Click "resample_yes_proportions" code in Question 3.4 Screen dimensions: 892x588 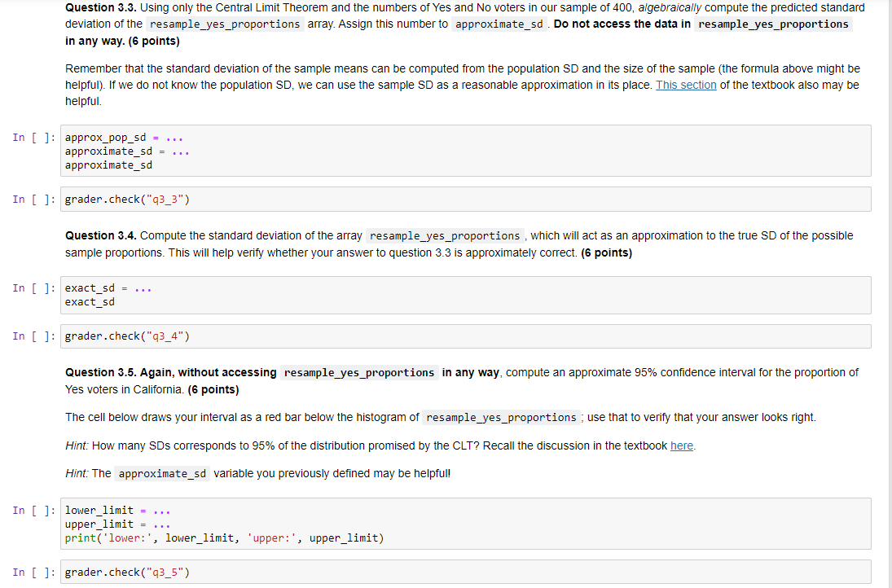tap(445, 236)
